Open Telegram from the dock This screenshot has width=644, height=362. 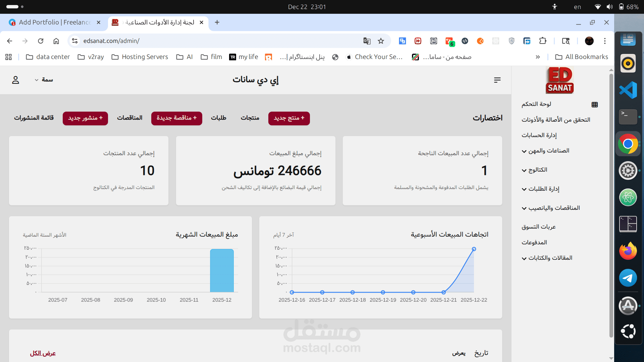pos(628,278)
